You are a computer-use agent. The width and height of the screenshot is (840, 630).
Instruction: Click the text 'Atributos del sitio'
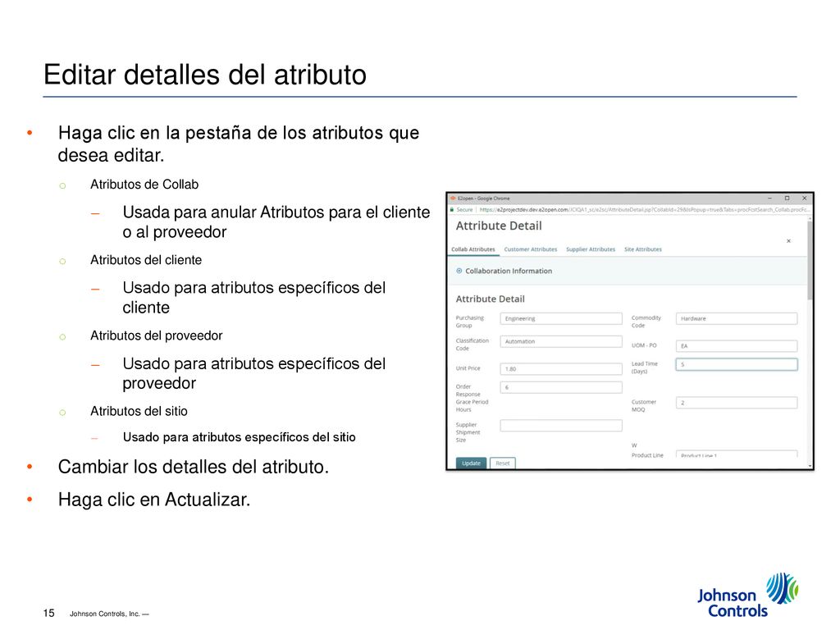pos(139,411)
